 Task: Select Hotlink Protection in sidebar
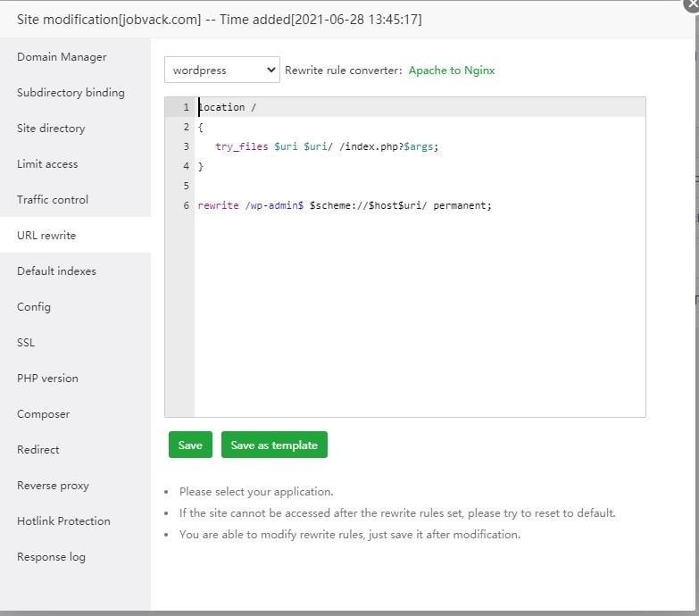tap(63, 521)
